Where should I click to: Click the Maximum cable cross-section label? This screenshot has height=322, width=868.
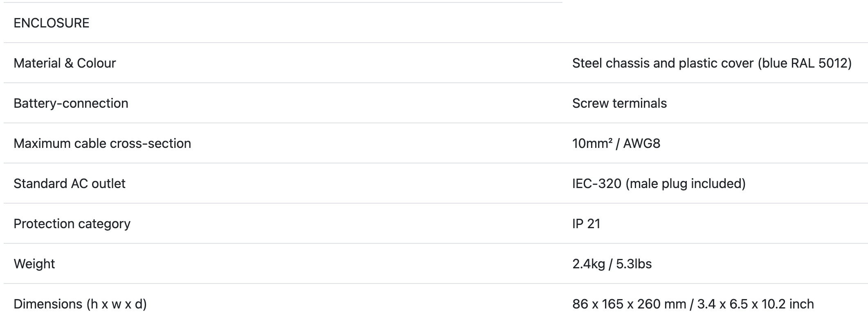point(102,143)
